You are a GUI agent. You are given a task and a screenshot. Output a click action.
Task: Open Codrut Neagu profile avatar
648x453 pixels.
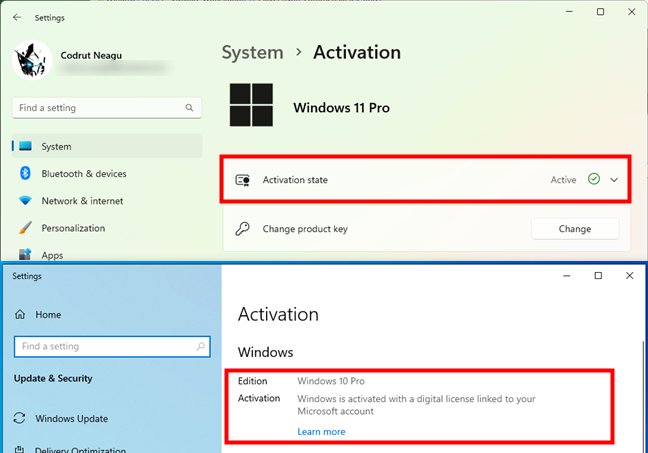(32, 60)
